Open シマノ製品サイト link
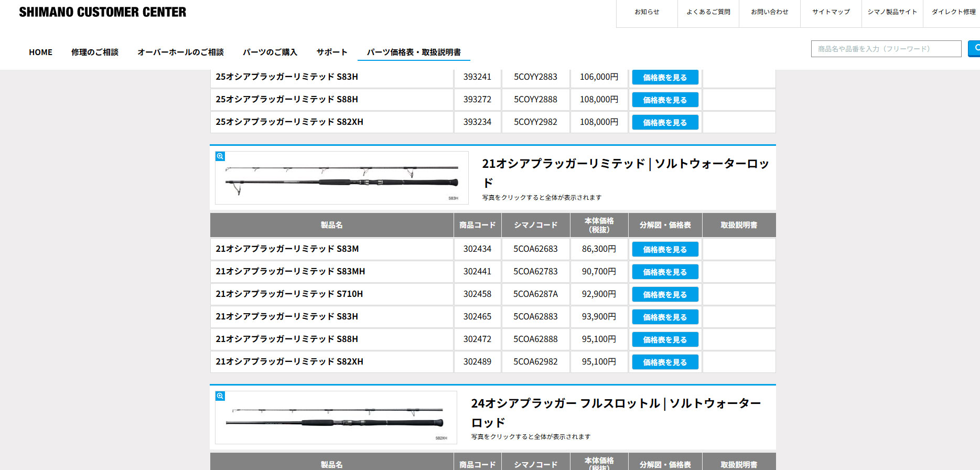Screen dimensions: 980x470 pos(892,12)
